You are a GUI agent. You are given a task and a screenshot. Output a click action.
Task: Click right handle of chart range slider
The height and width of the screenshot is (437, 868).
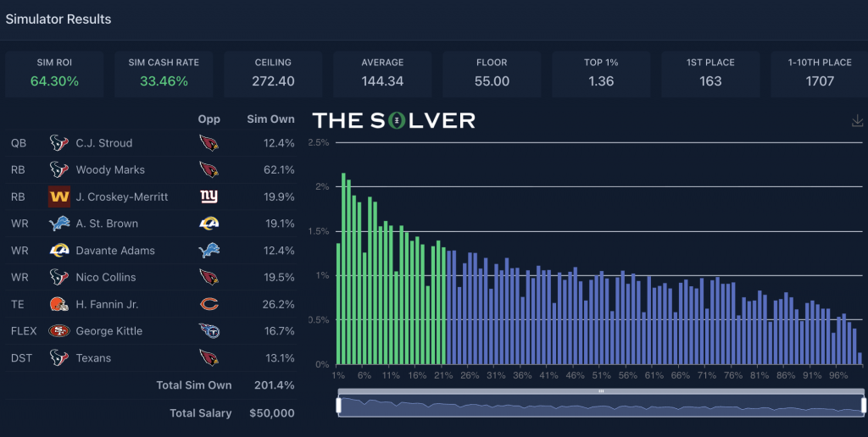click(864, 406)
